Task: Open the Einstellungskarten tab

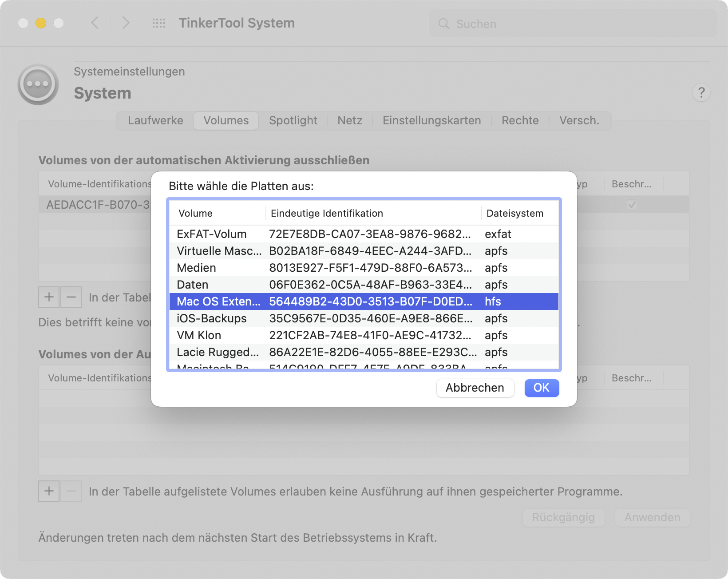Action: pos(432,121)
